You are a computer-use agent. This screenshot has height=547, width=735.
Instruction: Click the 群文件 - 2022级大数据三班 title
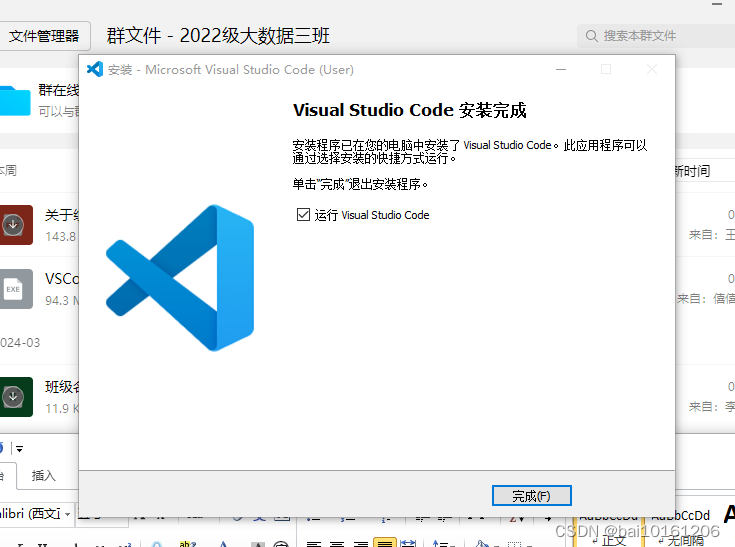click(218, 36)
